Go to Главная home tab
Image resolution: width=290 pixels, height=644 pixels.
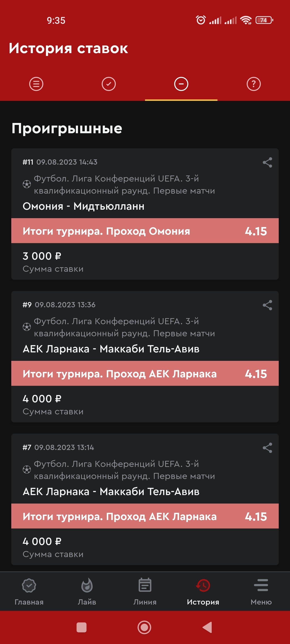tap(29, 591)
